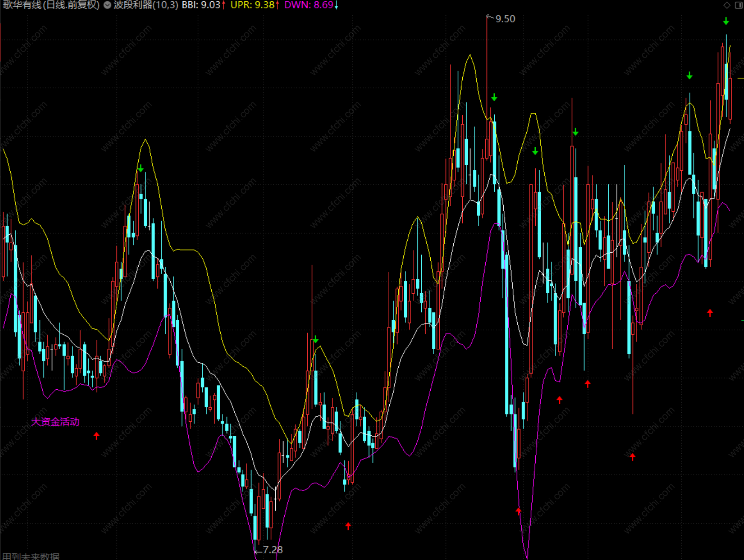Image resolution: width=744 pixels, height=560 pixels.
Task: Click the BBI: 9.03 value
Action: 201,5
